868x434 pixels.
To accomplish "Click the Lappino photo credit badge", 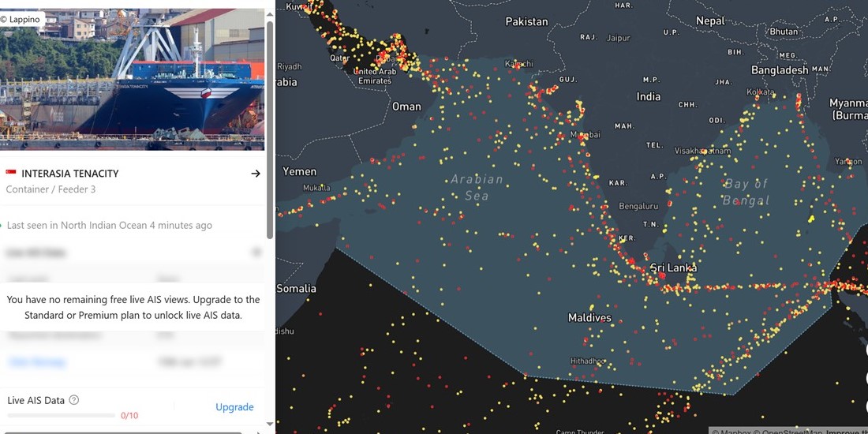I will [22, 20].
